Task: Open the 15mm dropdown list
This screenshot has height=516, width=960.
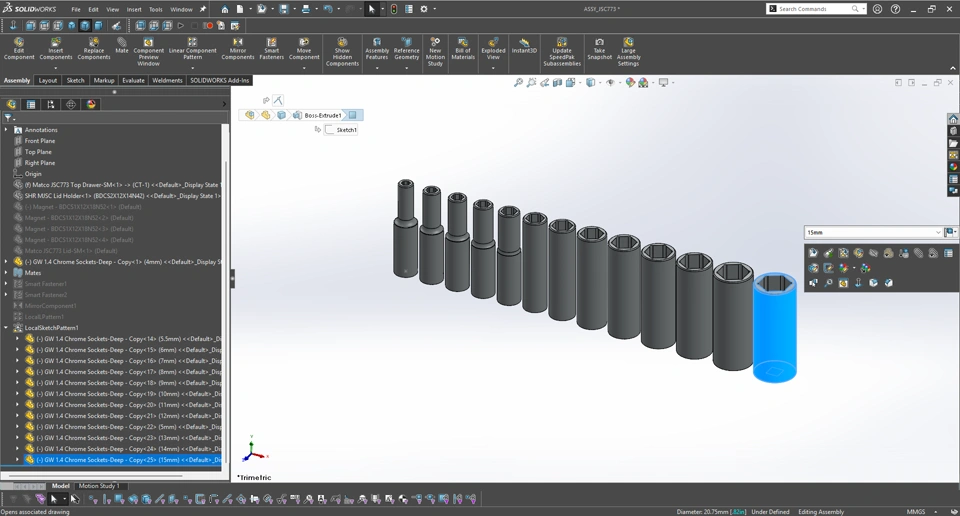Action: (x=938, y=232)
